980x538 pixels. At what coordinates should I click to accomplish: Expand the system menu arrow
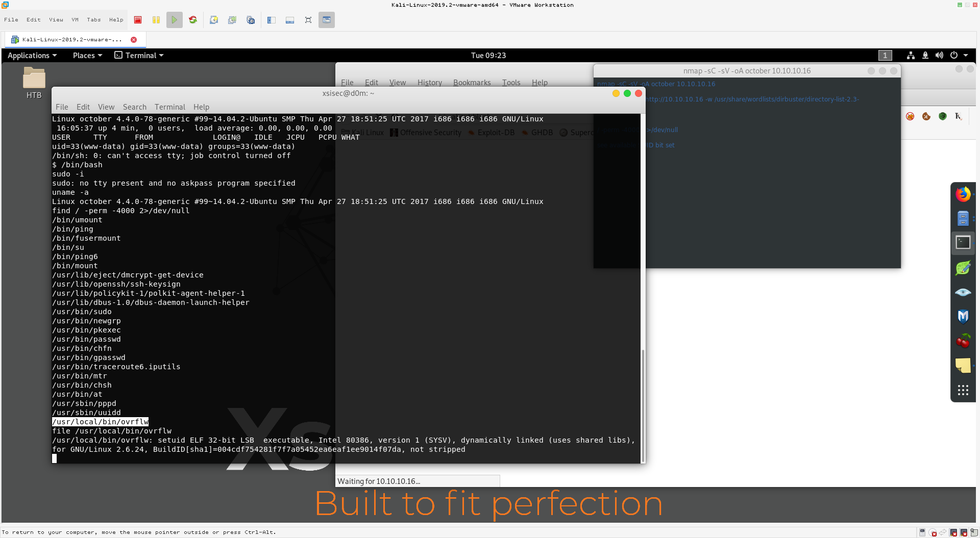click(x=966, y=55)
